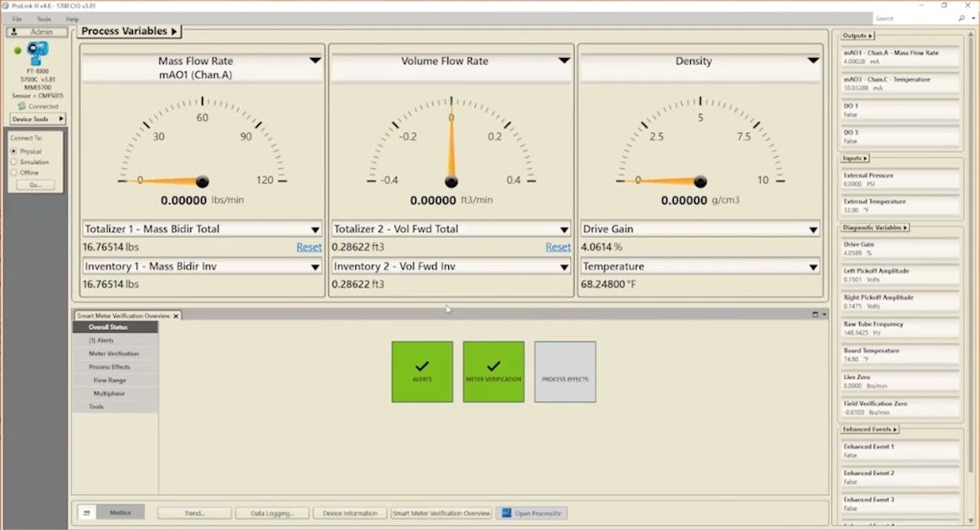This screenshot has width=980, height=530.
Task: Open the Density variable dropdown
Action: 813,60
